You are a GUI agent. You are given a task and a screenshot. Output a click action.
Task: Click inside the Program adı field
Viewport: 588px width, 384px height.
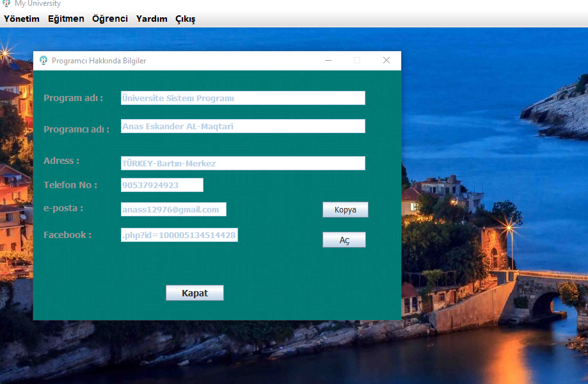(243, 98)
